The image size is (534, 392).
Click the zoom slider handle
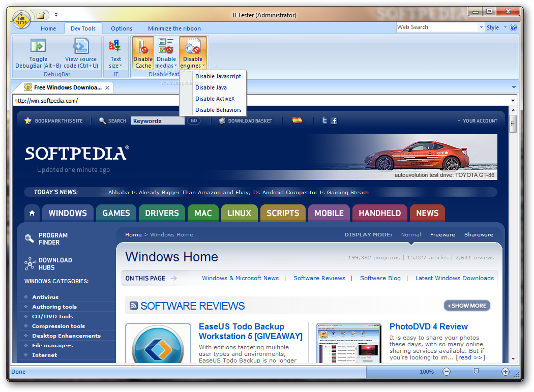point(476,372)
